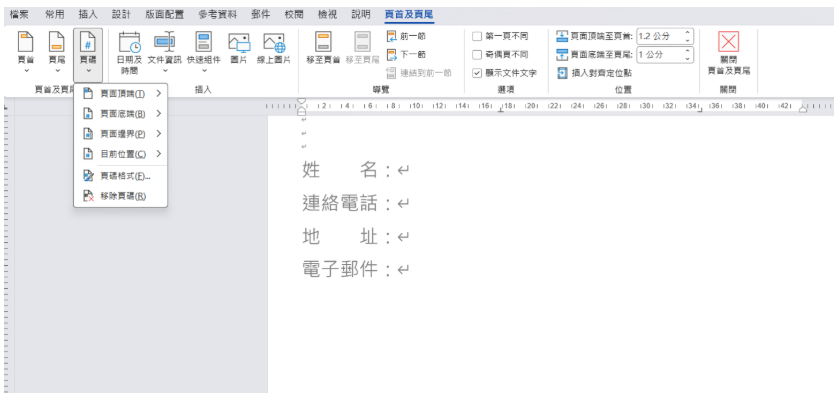835x393 pixels.
Task: Click 插入對齊定位點 alignment tab
Action: click(594, 73)
